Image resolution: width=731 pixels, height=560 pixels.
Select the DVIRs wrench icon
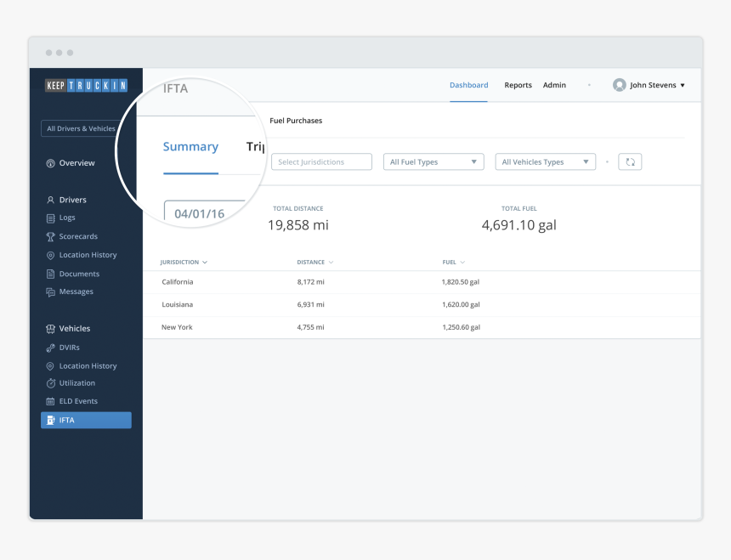click(x=53, y=347)
